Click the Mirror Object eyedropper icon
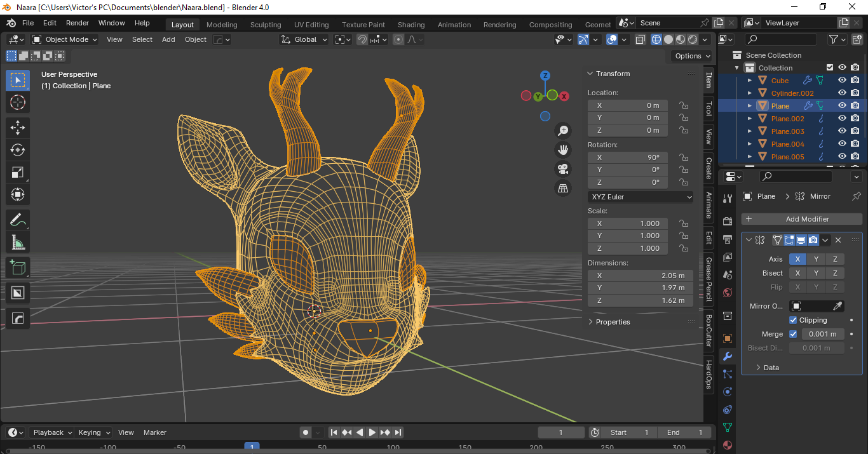The height and width of the screenshot is (454, 868). 837,306
